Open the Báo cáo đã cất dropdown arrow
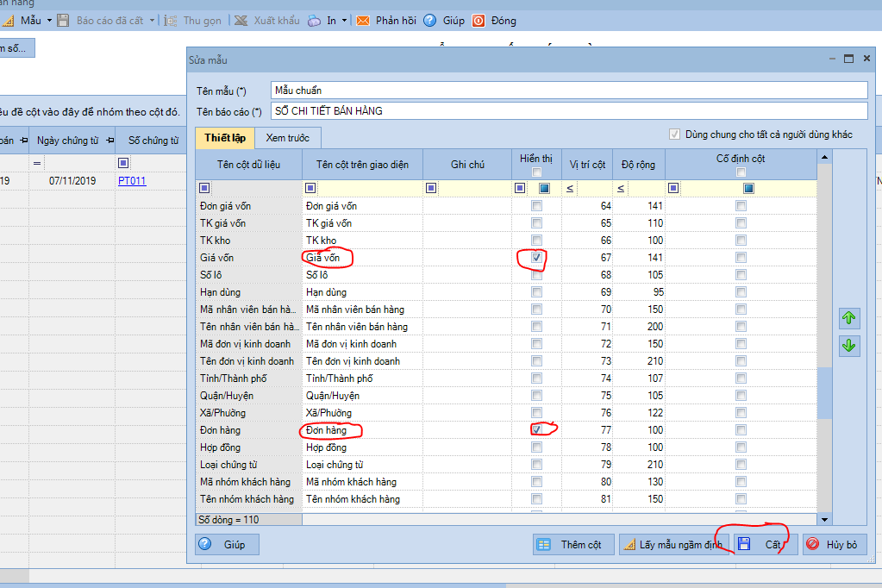 point(153,20)
